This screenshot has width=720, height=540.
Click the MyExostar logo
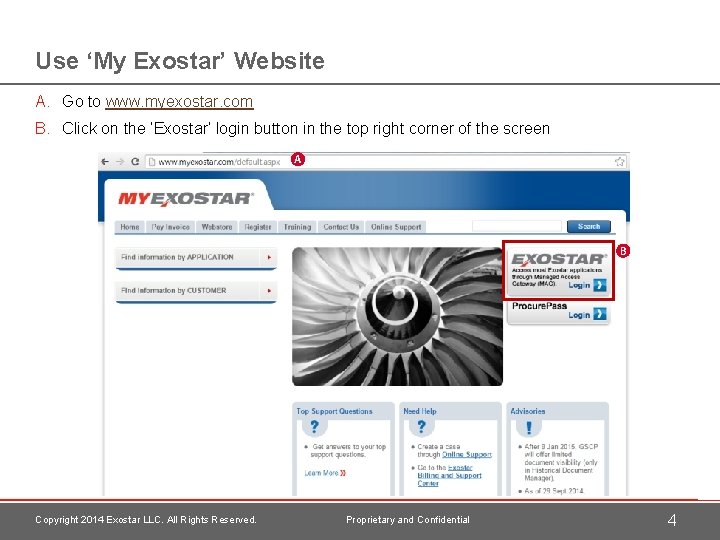[186, 199]
